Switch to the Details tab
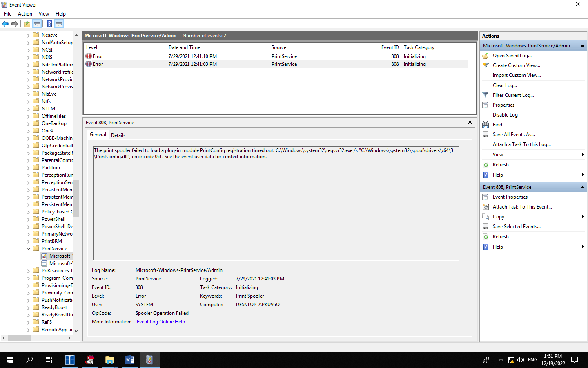Screen dimensions: 588x368 [x=118, y=135]
